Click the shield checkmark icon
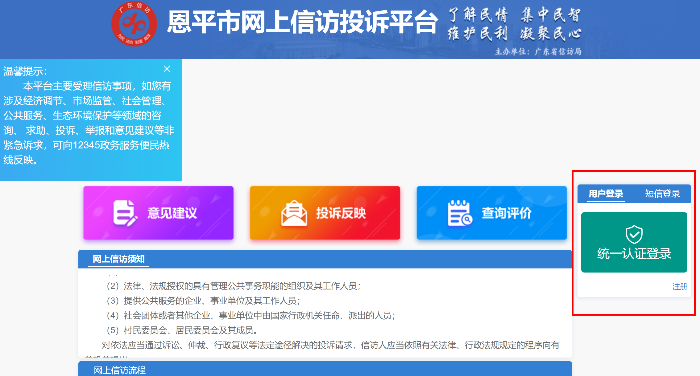 (x=634, y=234)
